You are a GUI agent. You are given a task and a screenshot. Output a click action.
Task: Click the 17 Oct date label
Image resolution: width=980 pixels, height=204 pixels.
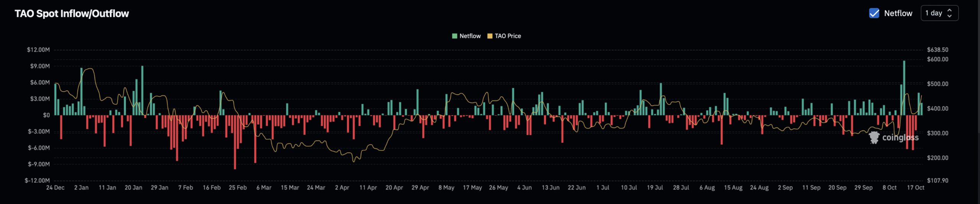pyautogui.click(x=915, y=188)
